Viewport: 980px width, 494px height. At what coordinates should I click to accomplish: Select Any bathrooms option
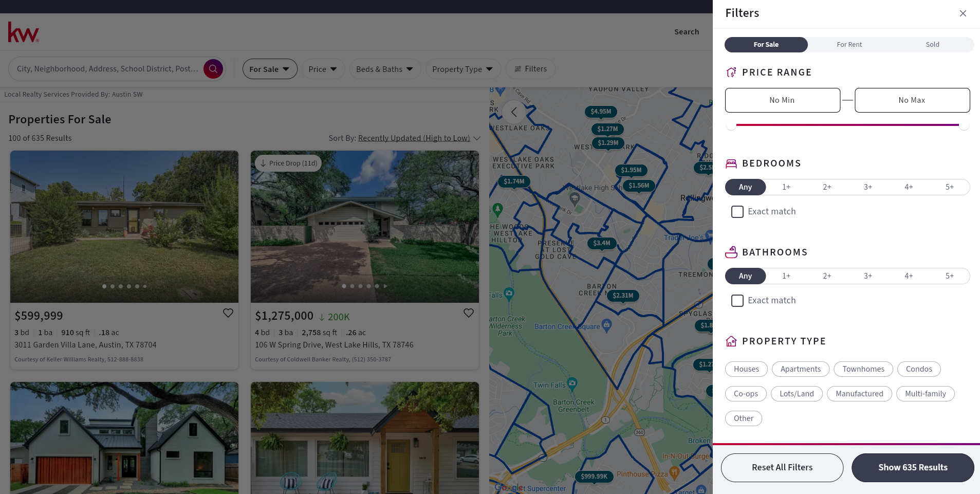(745, 276)
